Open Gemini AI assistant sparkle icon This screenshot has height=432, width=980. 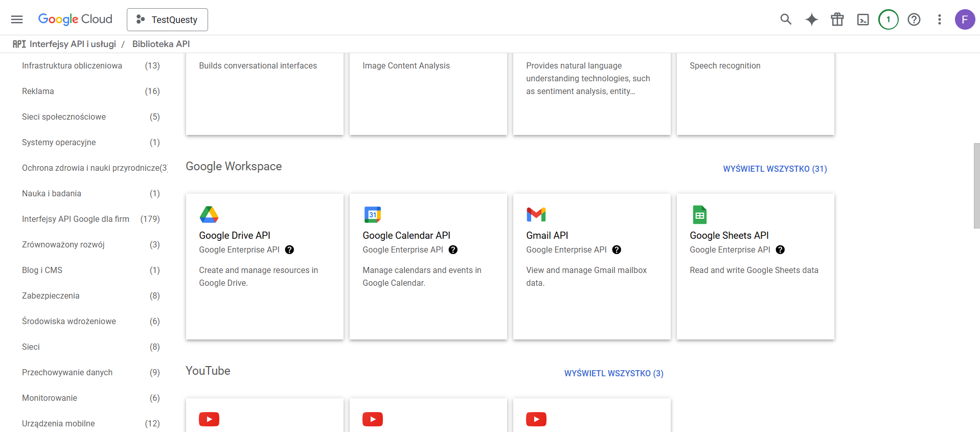[811, 19]
